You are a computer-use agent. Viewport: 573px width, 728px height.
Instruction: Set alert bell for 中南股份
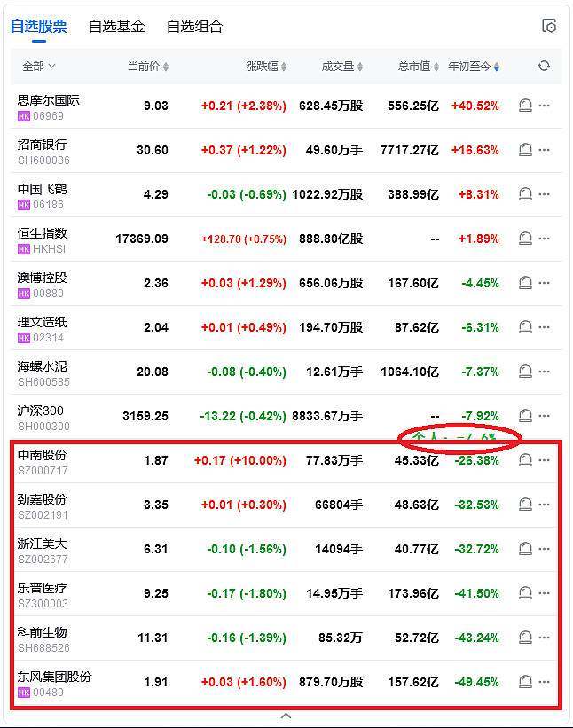(x=525, y=460)
